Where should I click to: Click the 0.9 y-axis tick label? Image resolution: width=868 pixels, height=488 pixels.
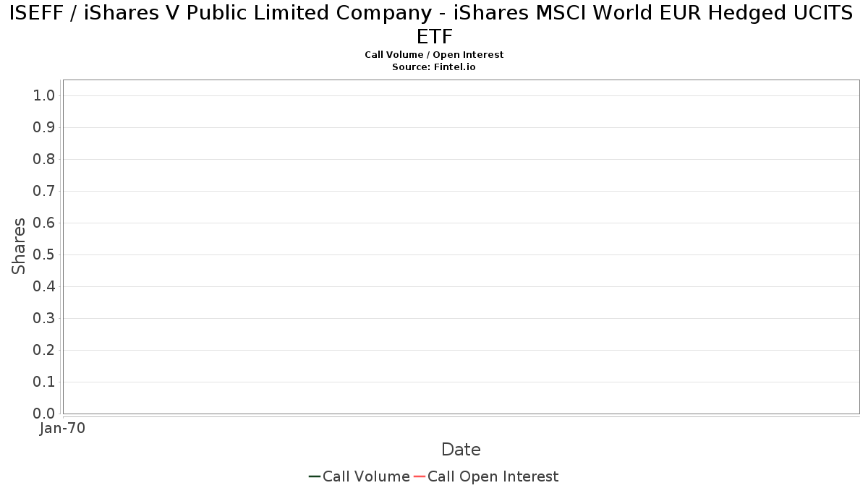pos(44,128)
